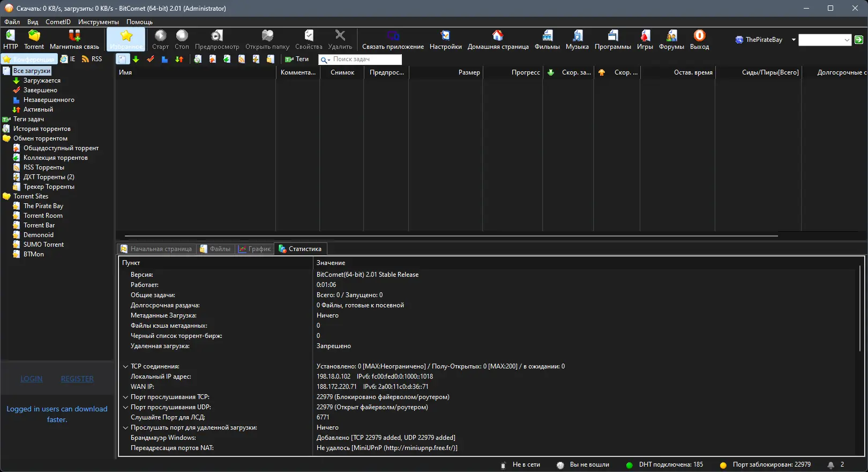
Task: Switch to Начальная страница tab
Action: pyautogui.click(x=156, y=249)
